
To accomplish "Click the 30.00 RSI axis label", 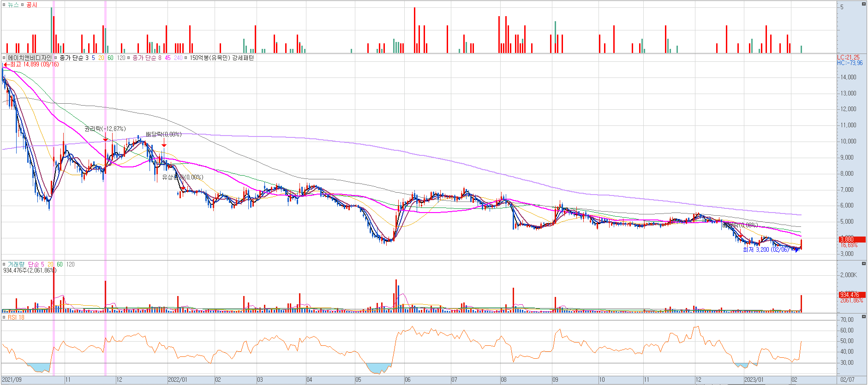I will pos(847,362).
